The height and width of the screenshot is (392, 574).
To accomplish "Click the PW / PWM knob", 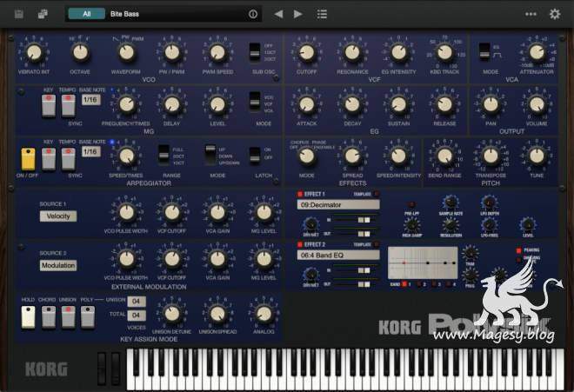I will pos(172,52).
